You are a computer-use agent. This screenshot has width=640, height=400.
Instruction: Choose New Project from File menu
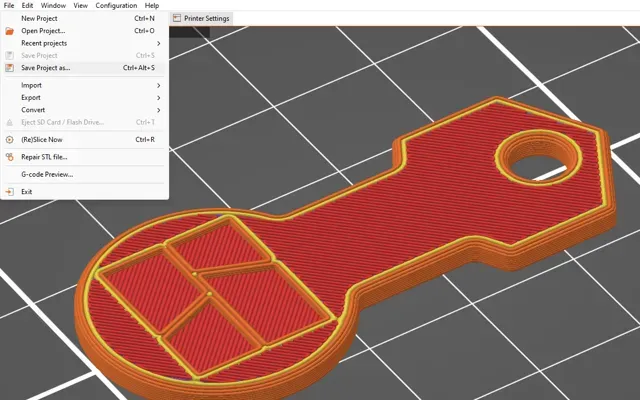coord(84,18)
